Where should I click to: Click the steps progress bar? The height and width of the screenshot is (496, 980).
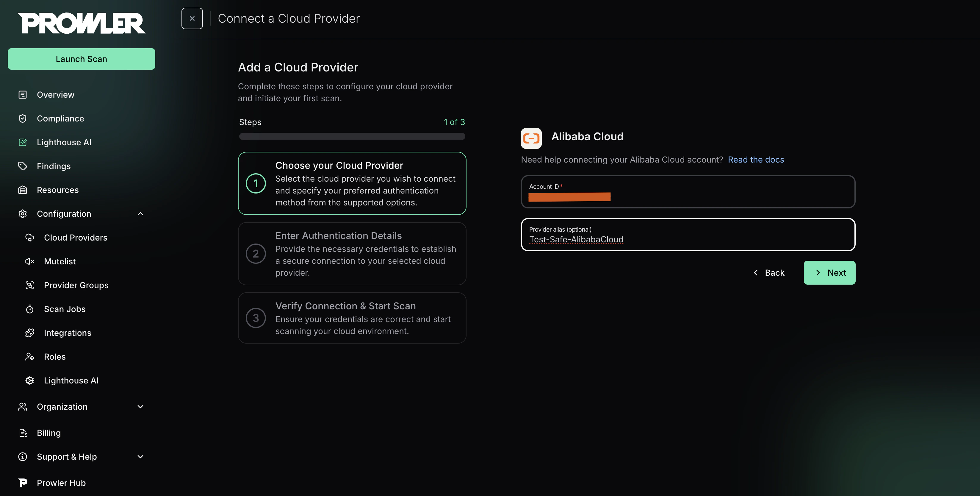352,136
